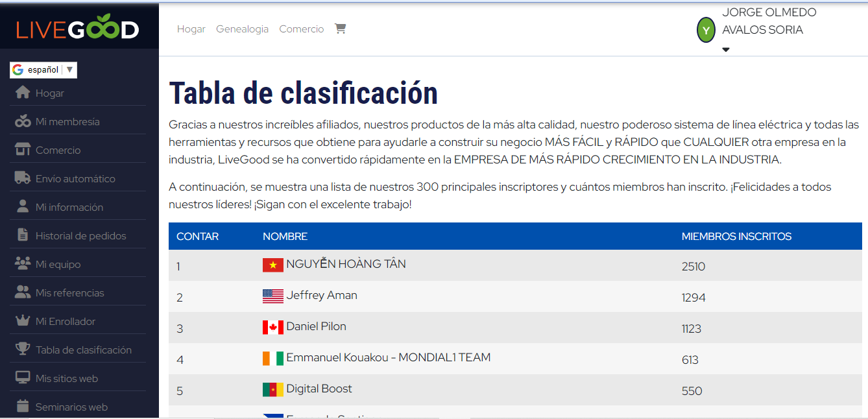Click the Google G icon in language selector
The height and width of the screenshot is (419, 868).
click(18, 70)
